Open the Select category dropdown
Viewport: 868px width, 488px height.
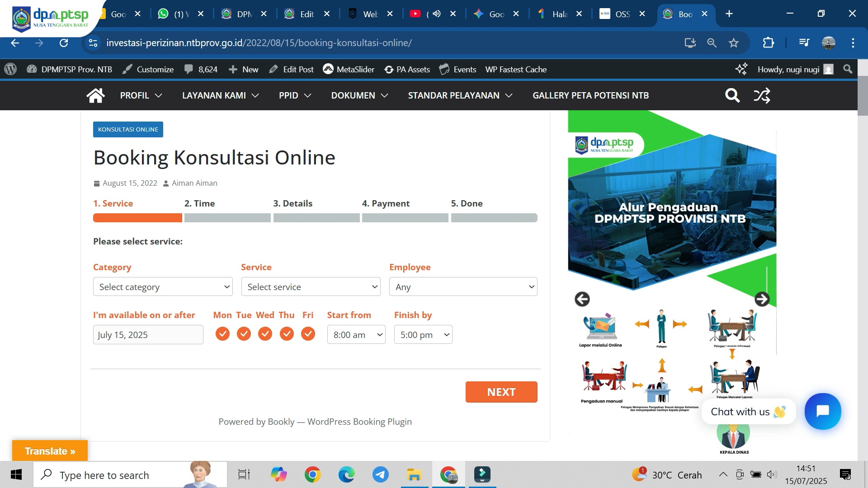[163, 287]
